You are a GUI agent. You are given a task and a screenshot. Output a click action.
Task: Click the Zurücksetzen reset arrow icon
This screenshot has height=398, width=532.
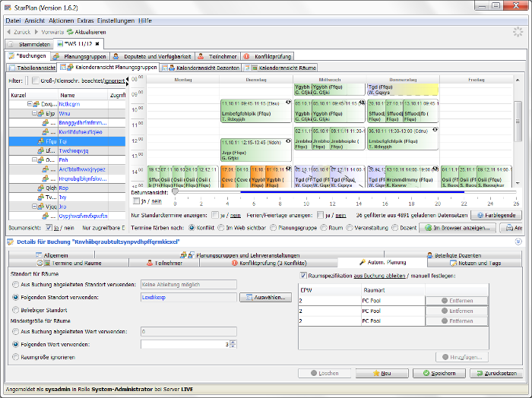480,373
